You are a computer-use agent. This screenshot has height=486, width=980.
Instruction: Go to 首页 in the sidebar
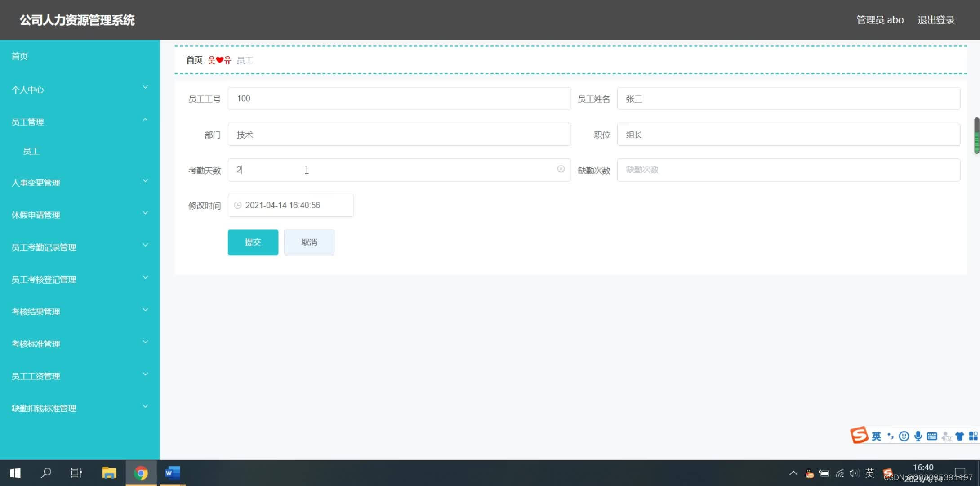click(x=20, y=56)
